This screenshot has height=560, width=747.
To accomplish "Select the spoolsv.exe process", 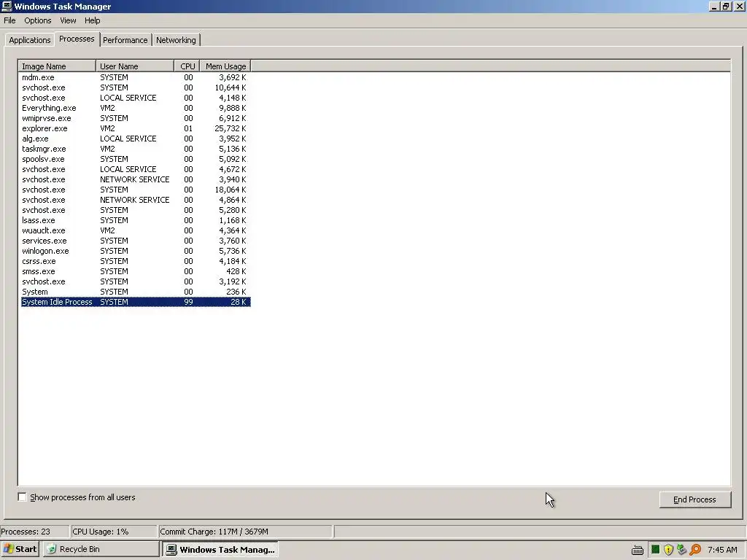I will (136, 159).
